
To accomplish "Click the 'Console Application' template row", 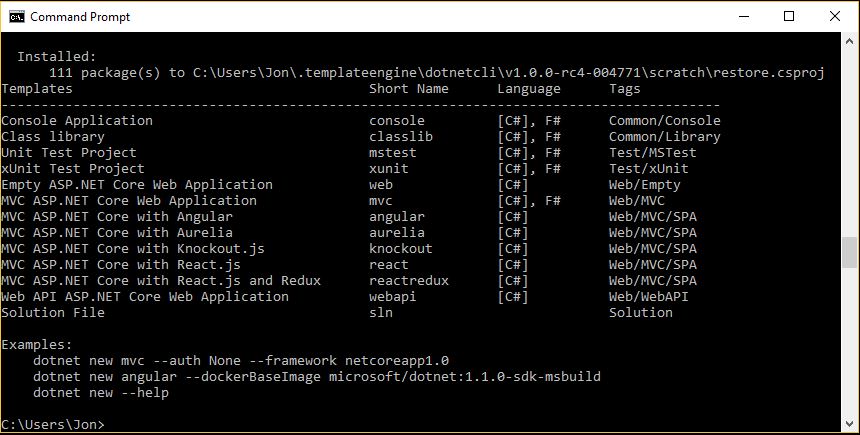I will click(x=361, y=121).
